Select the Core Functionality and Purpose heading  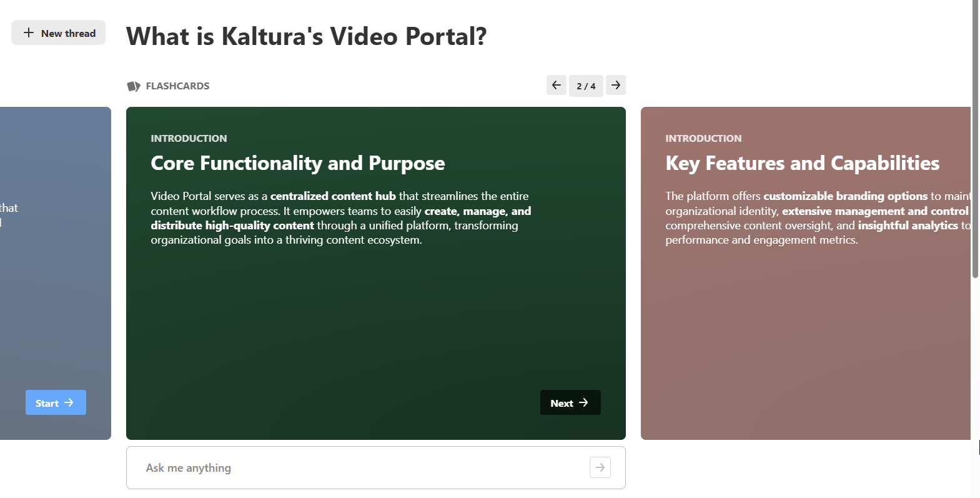pyautogui.click(x=298, y=163)
